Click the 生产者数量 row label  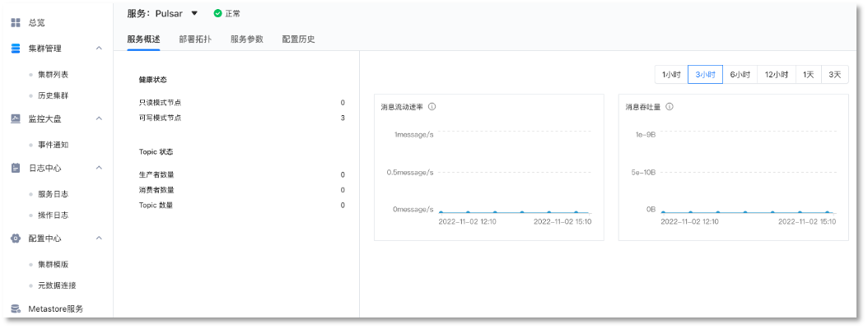click(156, 174)
